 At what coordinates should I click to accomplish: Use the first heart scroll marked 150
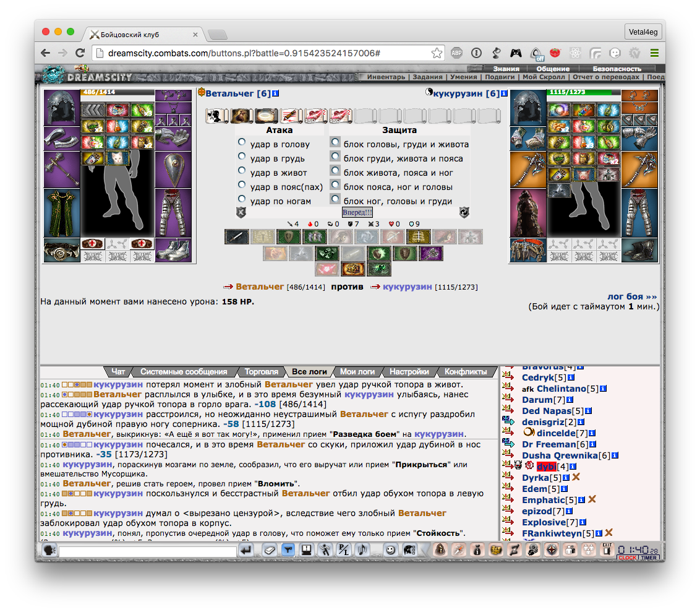(x=316, y=116)
